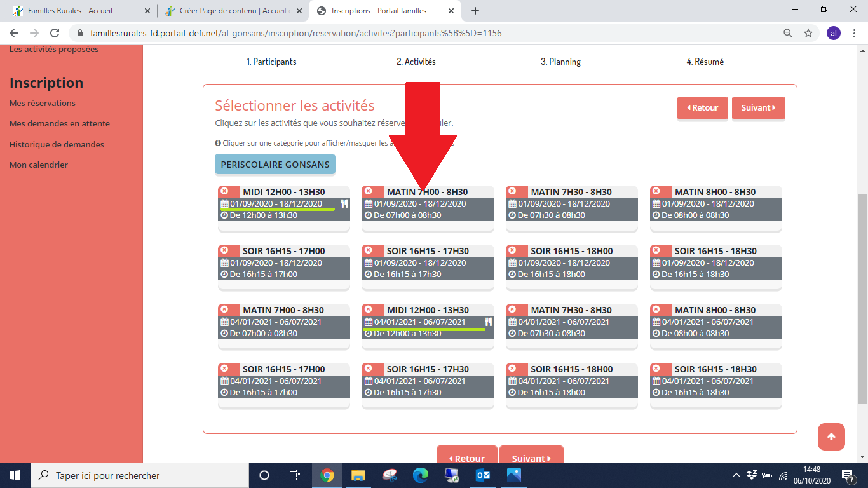Image resolution: width=868 pixels, height=488 pixels.
Task: Click Chrome bookmark star icon
Action: pyautogui.click(x=808, y=33)
